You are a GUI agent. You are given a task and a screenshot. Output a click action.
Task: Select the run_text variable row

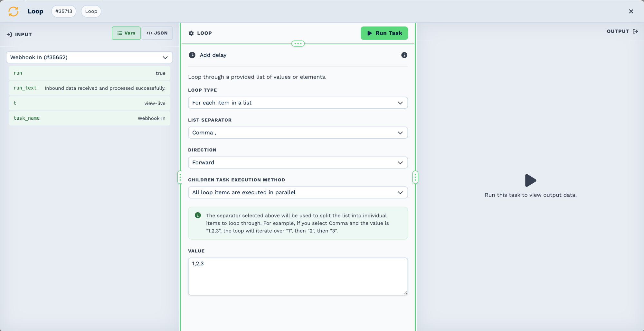coord(90,88)
